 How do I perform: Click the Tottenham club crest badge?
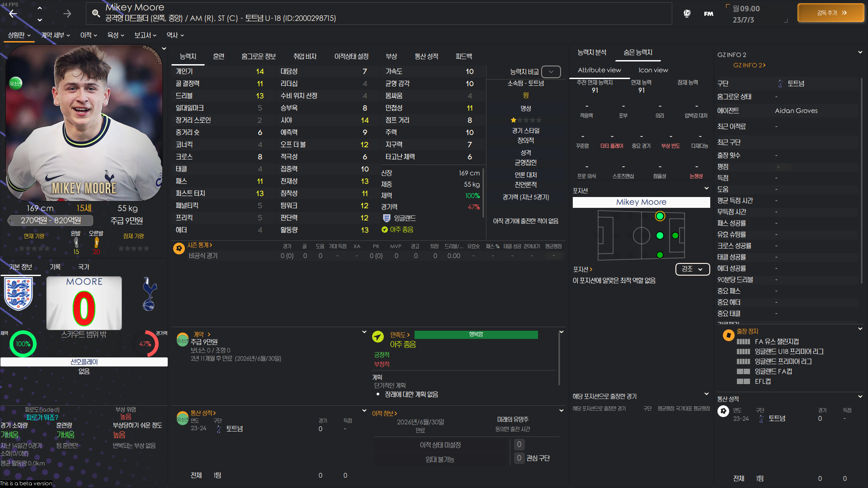tap(150, 294)
